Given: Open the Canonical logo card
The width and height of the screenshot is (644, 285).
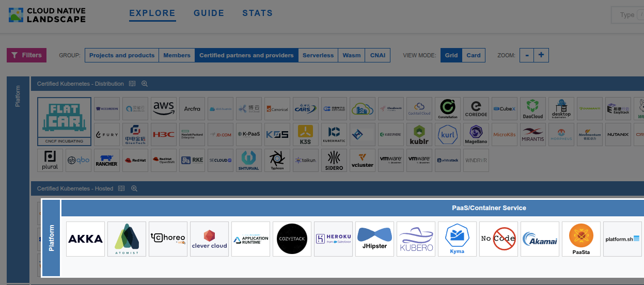Looking at the screenshot, I should [277, 109].
